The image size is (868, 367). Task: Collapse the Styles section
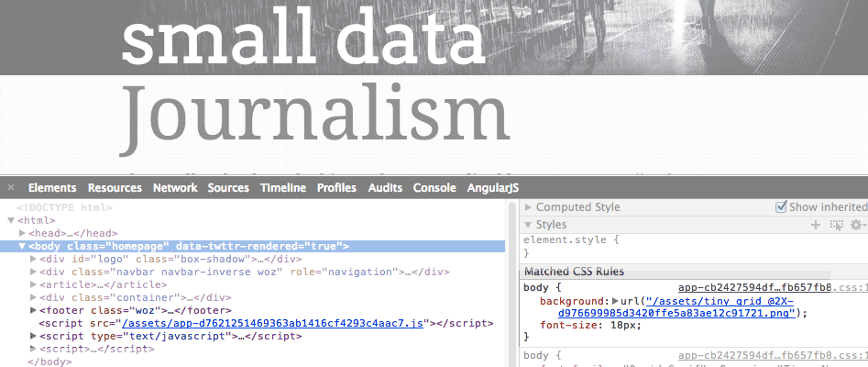pyautogui.click(x=528, y=225)
